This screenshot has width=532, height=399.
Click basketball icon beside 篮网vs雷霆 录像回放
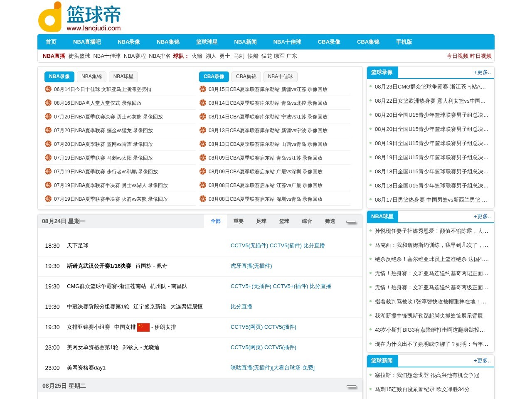(x=48, y=144)
